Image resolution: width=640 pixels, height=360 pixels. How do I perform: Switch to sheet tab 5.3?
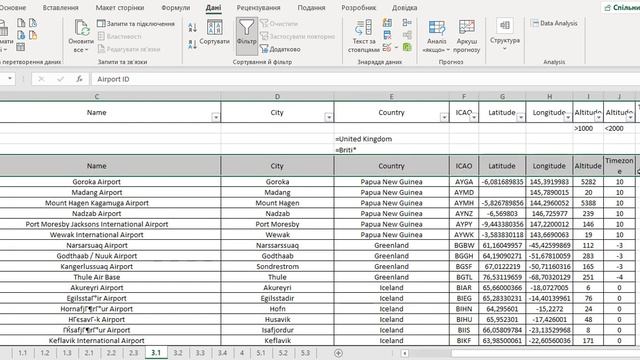click(305, 353)
